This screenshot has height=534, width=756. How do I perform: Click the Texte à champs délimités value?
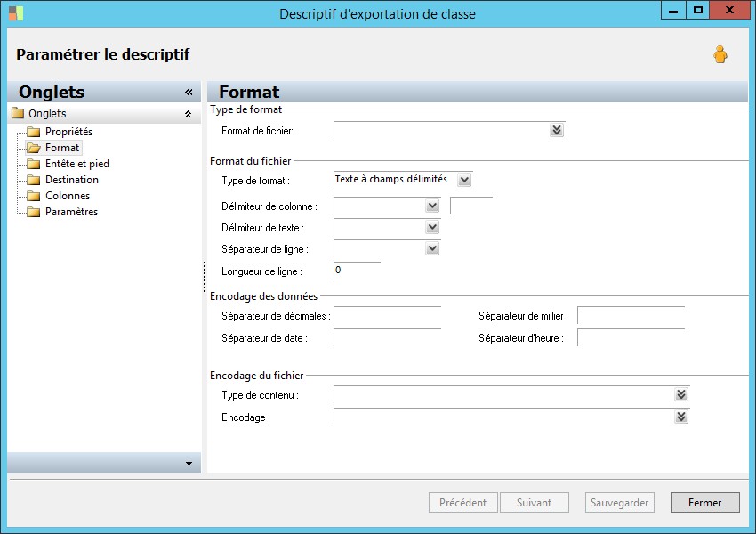pos(391,179)
